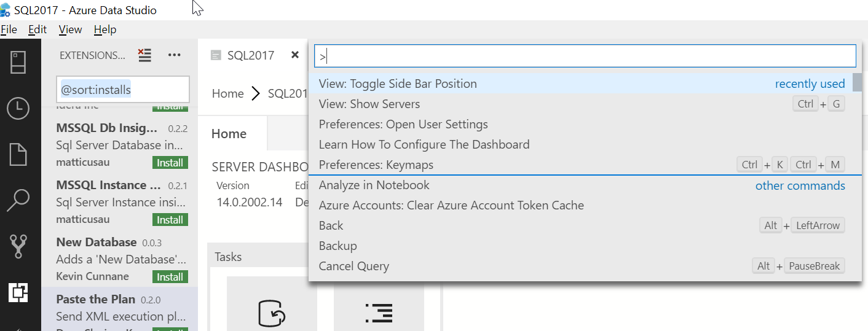This screenshot has height=331, width=868.
Task: Click the command palette scrollbar thumb
Action: click(857, 82)
